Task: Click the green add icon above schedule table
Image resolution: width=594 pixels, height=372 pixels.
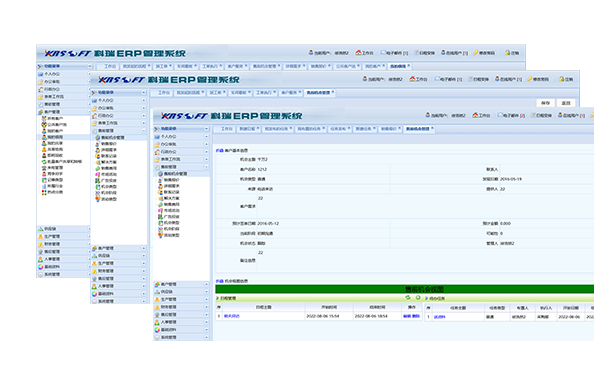Action: point(418,298)
